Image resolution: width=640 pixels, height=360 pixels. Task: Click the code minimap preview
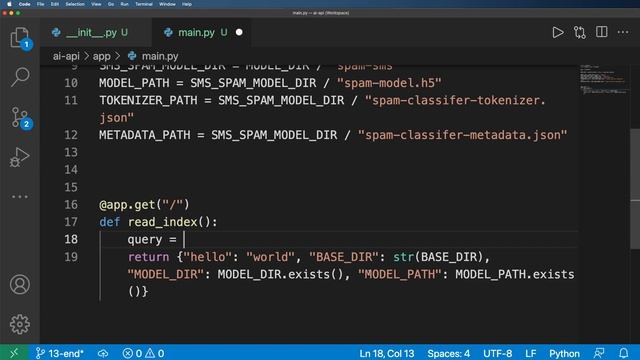(x=603, y=79)
